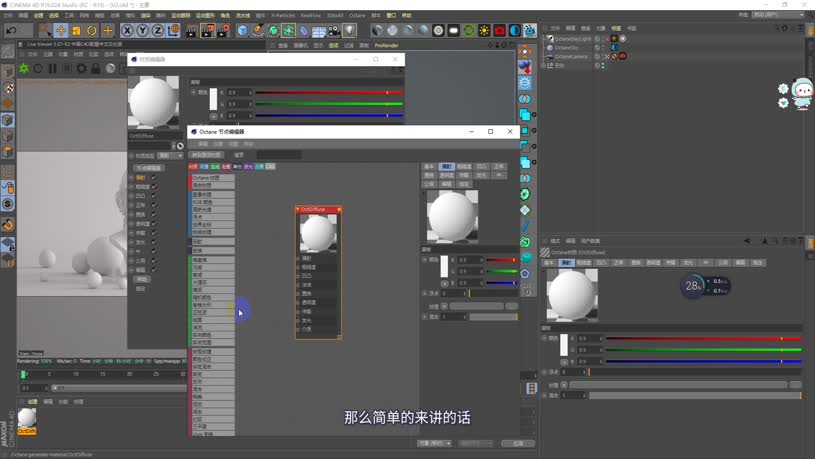Click the checkerboard texture mode icon, left toolbar
The height and width of the screenshot is (459, 815).
(x=8, y=87)
